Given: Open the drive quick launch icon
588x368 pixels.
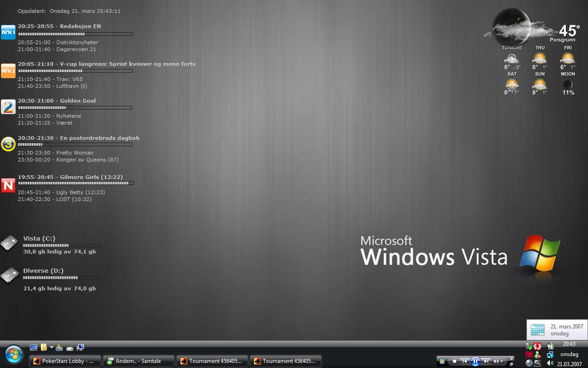Looking at the screenshot, I should click(x=70, y=349).
